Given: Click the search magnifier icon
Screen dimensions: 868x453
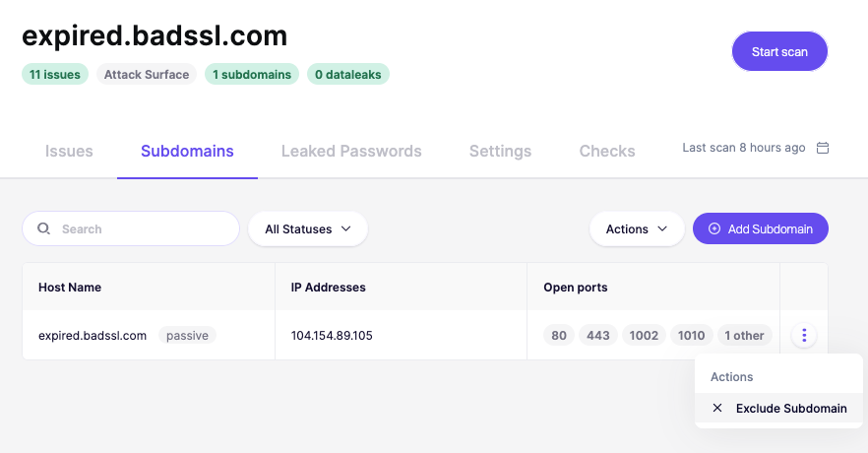Looking at the screenshot, I should [x=44, y=228].
